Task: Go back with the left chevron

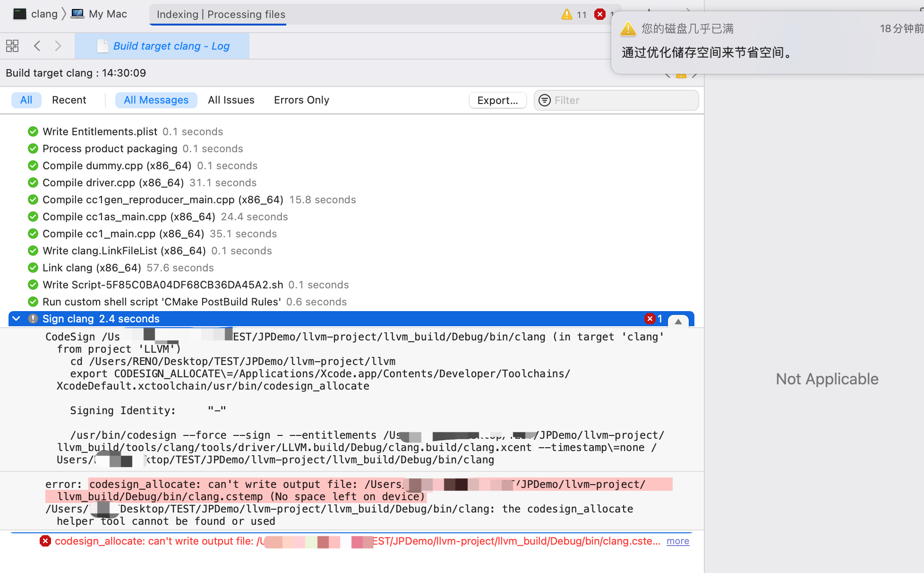Action: point(37,46)
